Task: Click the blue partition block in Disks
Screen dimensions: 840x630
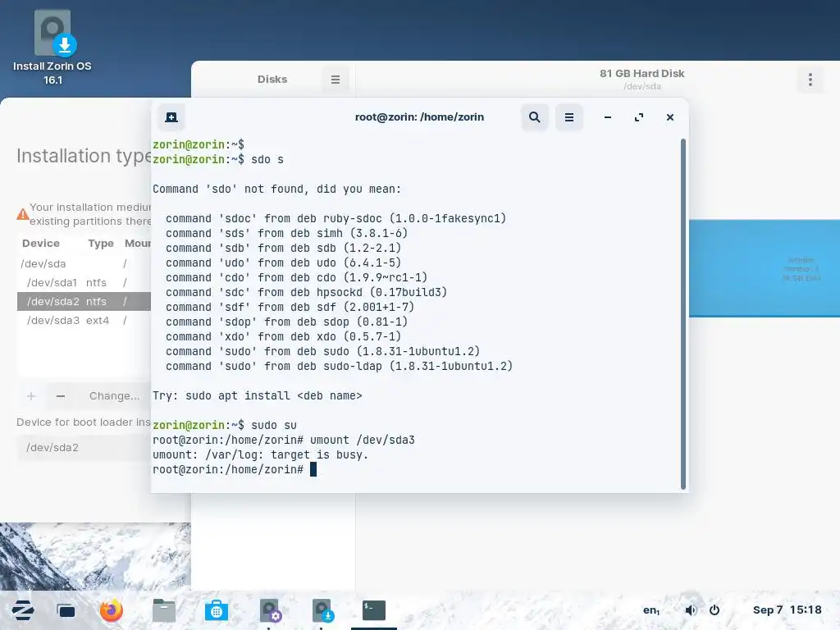Action: (765, 268)
